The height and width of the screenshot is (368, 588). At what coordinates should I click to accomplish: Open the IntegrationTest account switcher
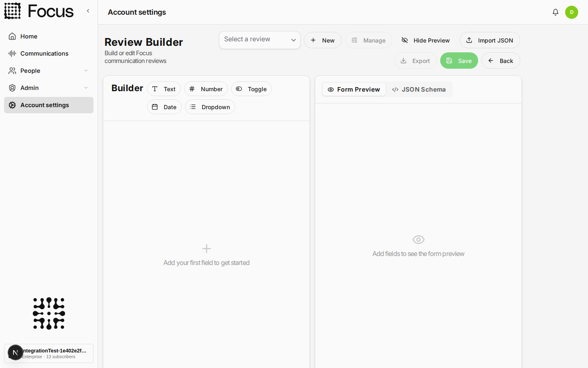point(49,353)
